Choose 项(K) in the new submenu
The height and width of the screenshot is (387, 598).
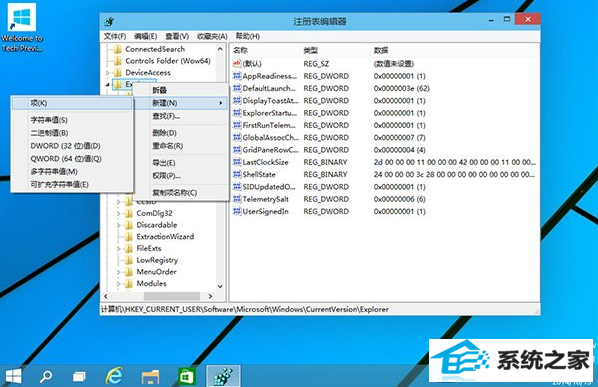[72, 103]
